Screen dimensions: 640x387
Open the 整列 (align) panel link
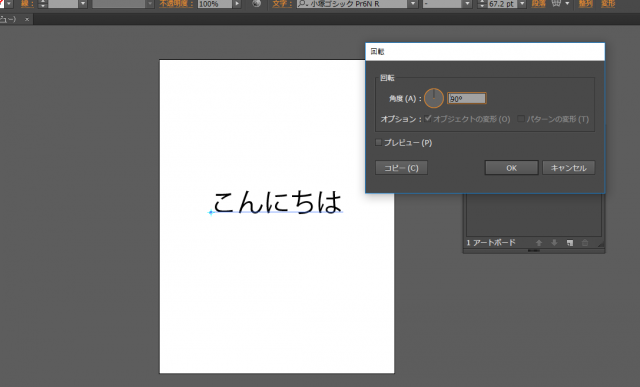[585, 4]
